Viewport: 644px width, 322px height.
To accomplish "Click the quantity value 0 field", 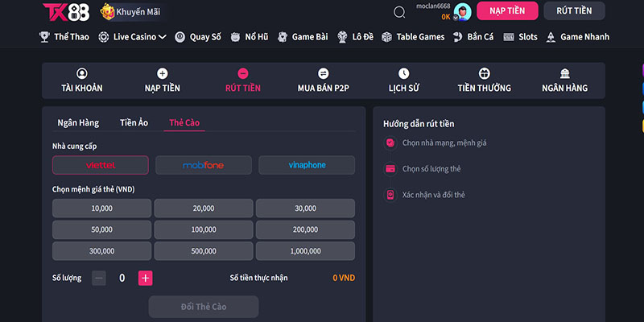I will pos(122,278).
